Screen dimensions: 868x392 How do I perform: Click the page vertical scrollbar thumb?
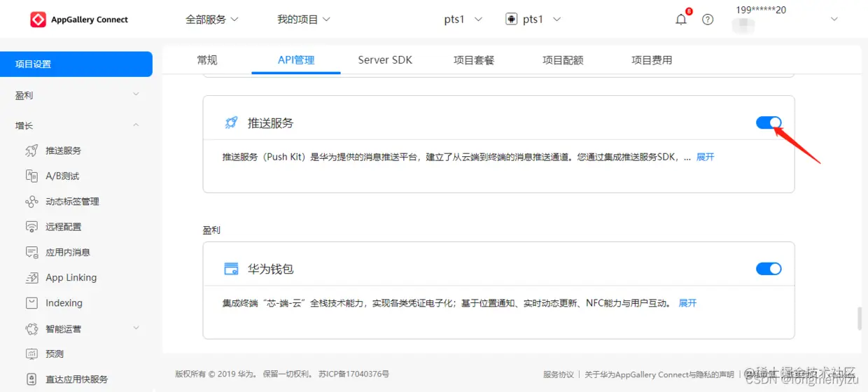860,318
